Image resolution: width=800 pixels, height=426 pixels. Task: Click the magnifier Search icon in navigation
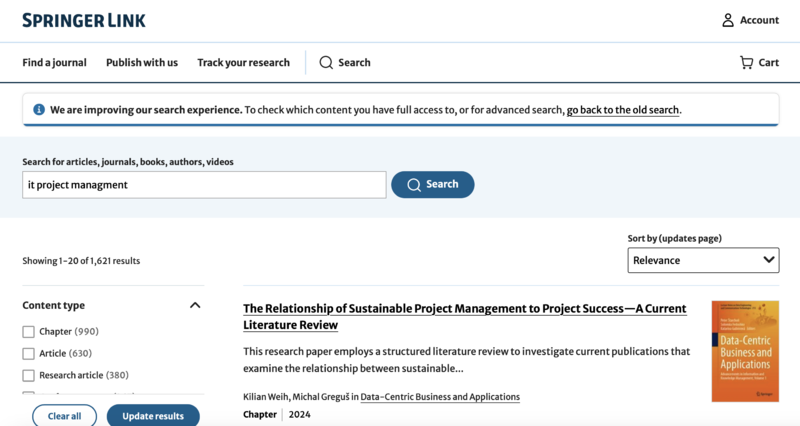[326, 62]
